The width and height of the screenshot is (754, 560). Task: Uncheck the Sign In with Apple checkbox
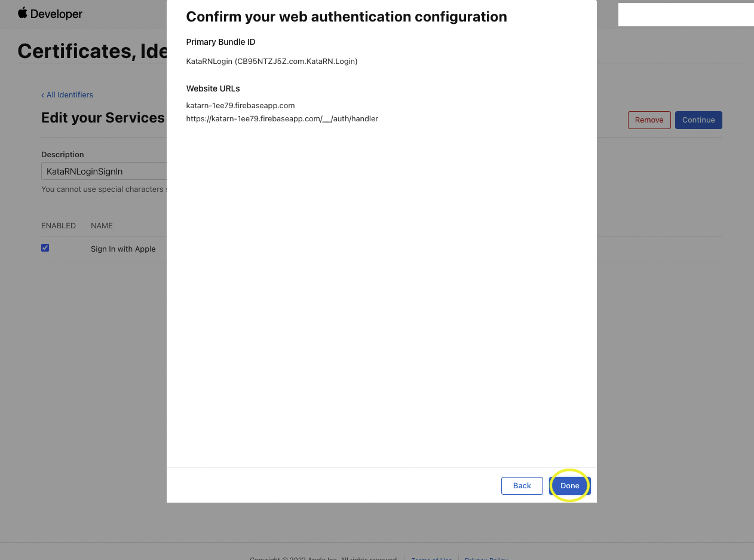tap(45, 247)
